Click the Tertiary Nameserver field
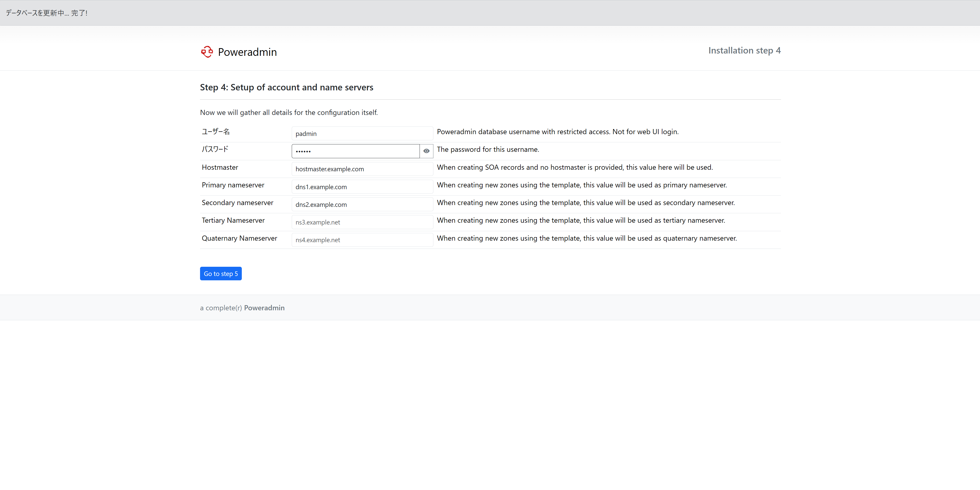The image size is (980, 490). tap(362, 222)
